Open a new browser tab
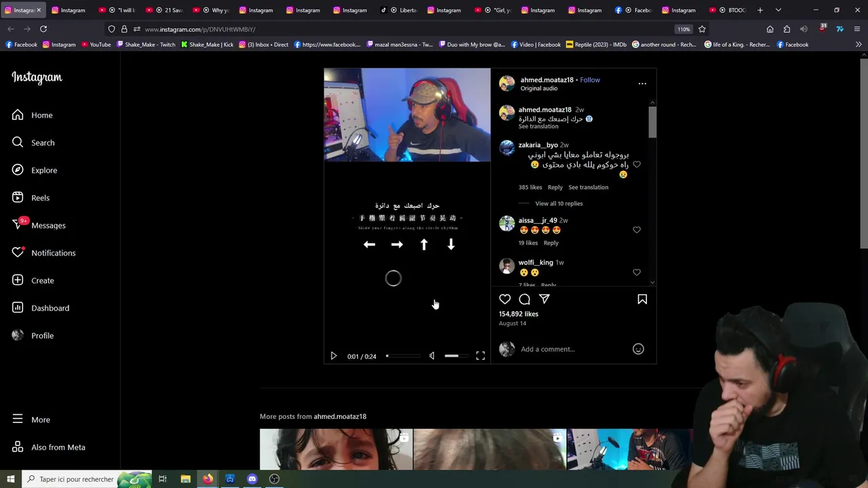The image size is (868, 488). pyautogui.click(x=760, y=10)
